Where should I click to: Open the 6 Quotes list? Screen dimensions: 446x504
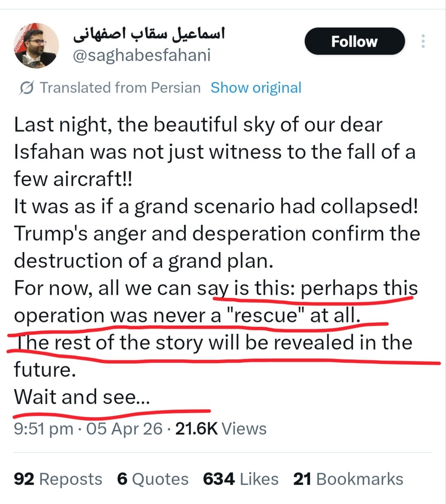point(153,479)
